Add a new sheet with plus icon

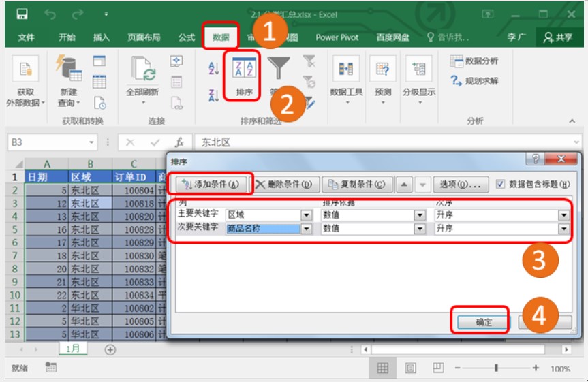pyautogui.click(x=110, y=350)
